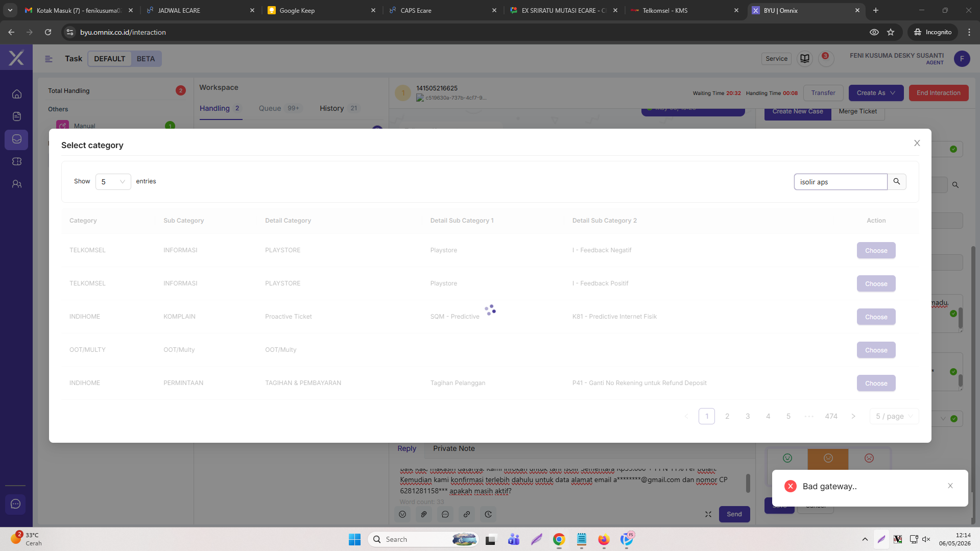Choose the Feedback Negatif Playstore category
The image size is (980, 551).
[876, 250]
